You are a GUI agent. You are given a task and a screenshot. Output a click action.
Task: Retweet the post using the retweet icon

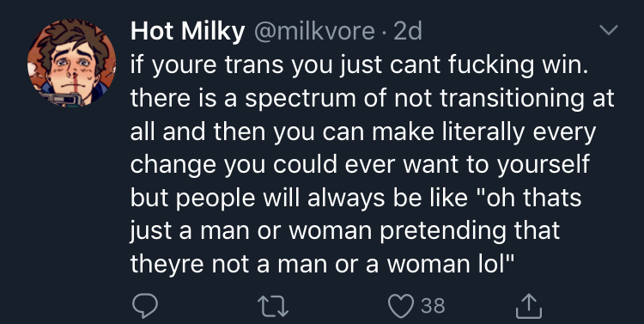[x=273, y=307]
